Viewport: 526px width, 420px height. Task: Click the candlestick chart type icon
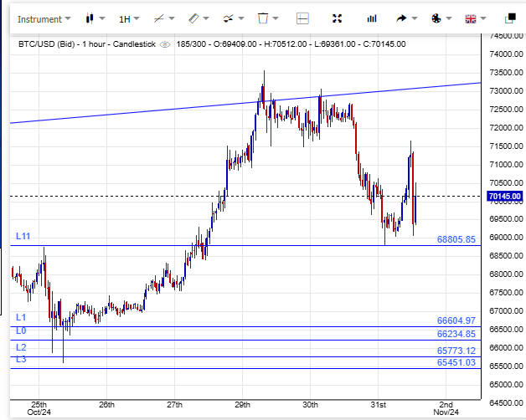[x=90, y=18]
